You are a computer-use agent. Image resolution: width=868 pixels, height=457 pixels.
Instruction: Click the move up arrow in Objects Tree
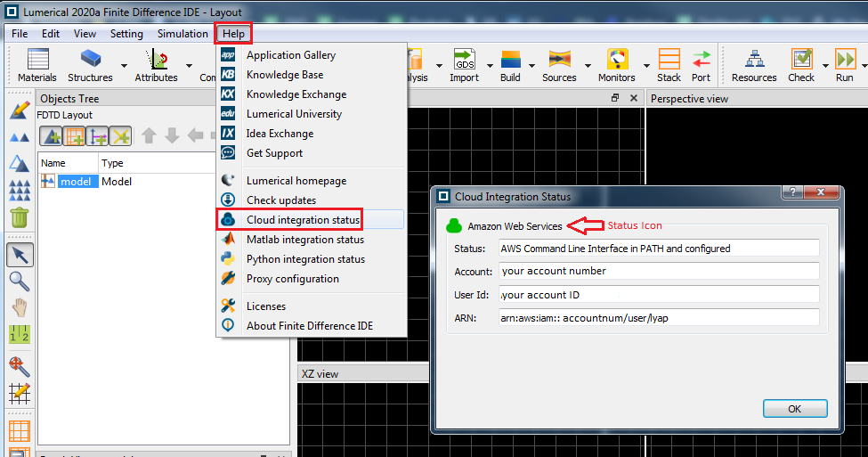149,135
